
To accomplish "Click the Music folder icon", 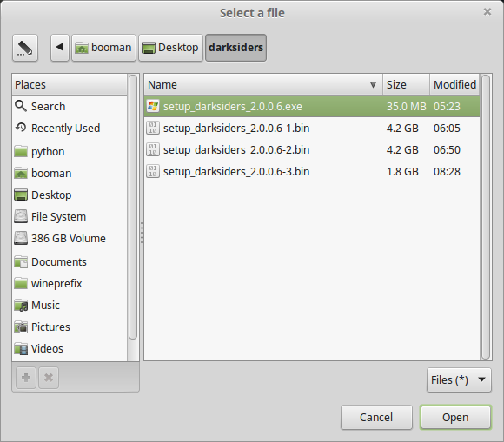I will 21,305.
